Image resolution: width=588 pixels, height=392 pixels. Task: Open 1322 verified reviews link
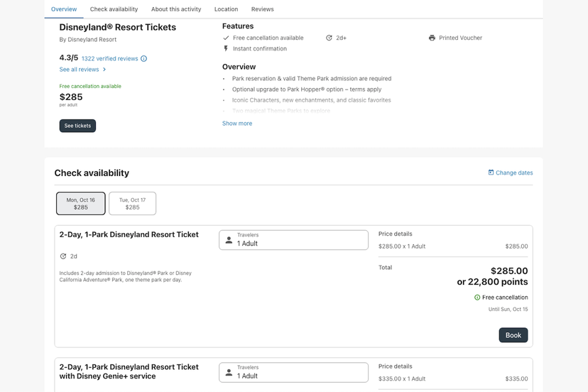tap(109, 58)
